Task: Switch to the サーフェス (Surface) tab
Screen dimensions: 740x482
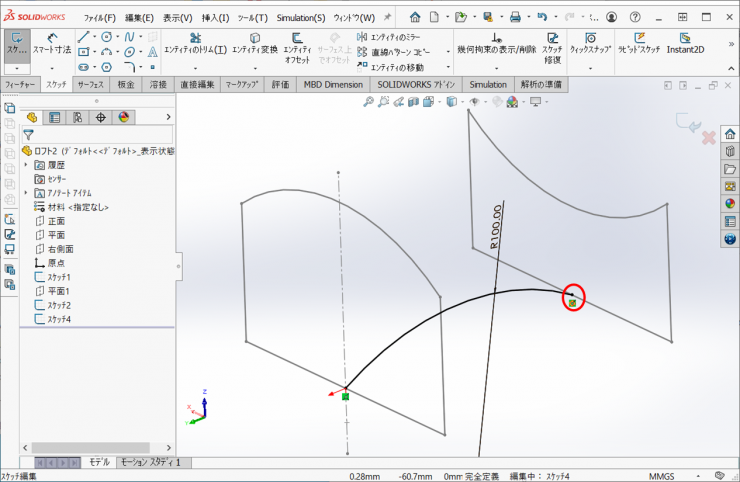Action: (90, 85)
